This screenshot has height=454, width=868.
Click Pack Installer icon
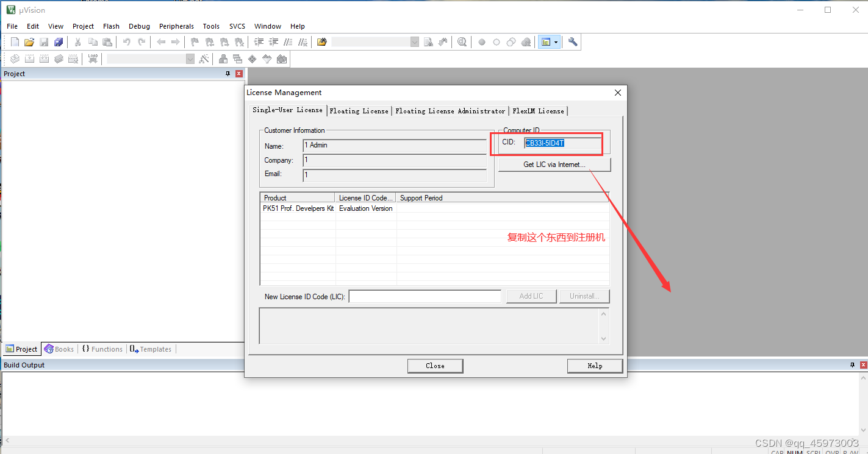pos(281,59)
